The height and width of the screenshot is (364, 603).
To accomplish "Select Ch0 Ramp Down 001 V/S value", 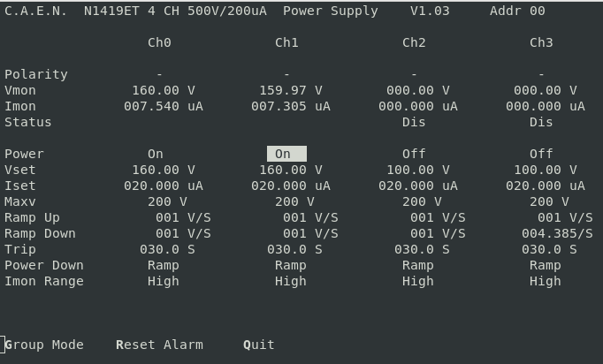I will pyautogui.click(x=183, y=233).
